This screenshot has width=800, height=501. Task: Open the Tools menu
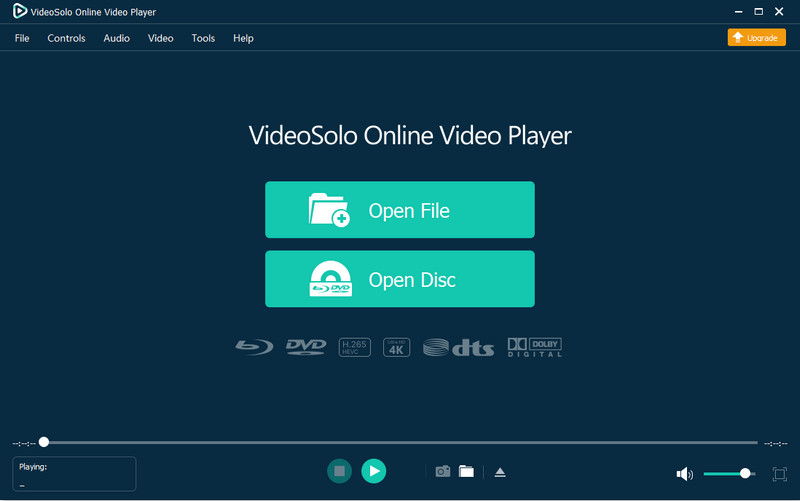[203, 38]
